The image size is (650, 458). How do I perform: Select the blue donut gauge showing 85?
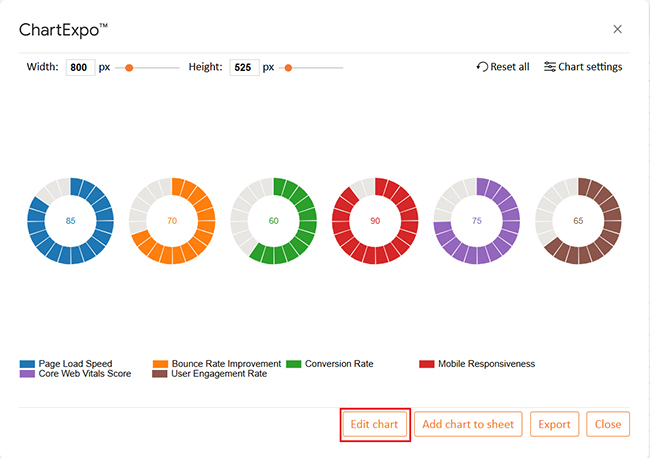click(x=70, y=221)
